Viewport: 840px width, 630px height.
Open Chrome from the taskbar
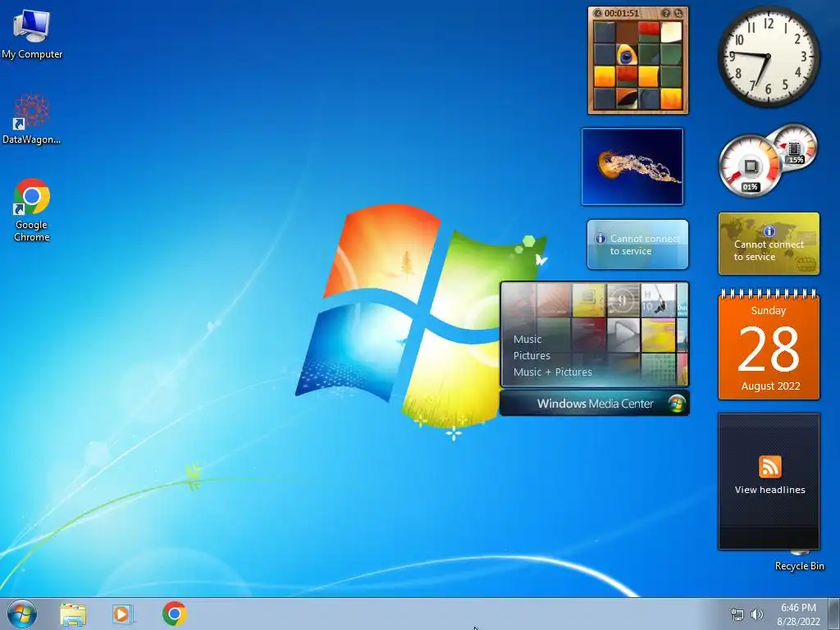(175, 614)
